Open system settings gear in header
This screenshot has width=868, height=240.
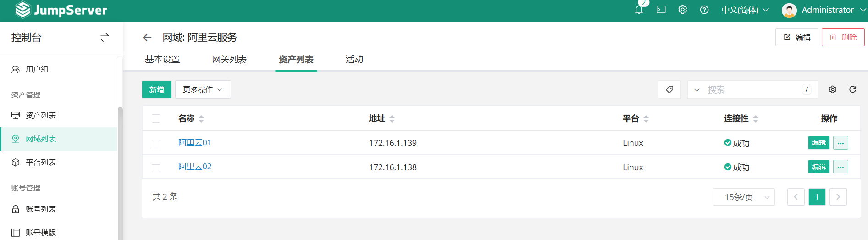682,10
